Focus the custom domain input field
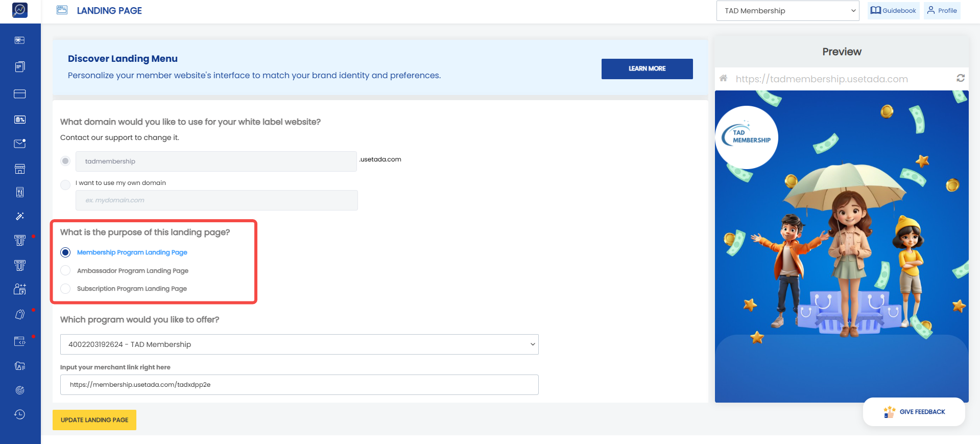The height and width of the screenshot is (444, 980). point(217,200)
